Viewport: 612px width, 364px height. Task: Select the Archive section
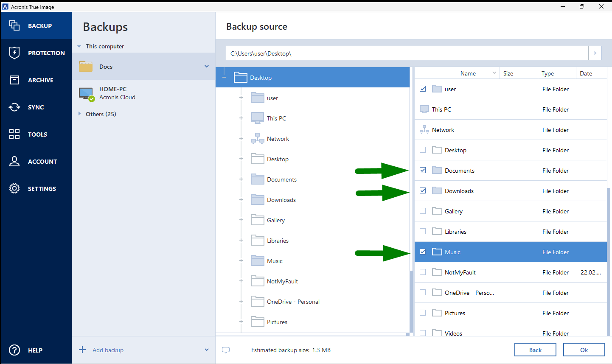[x=36, y=80]
